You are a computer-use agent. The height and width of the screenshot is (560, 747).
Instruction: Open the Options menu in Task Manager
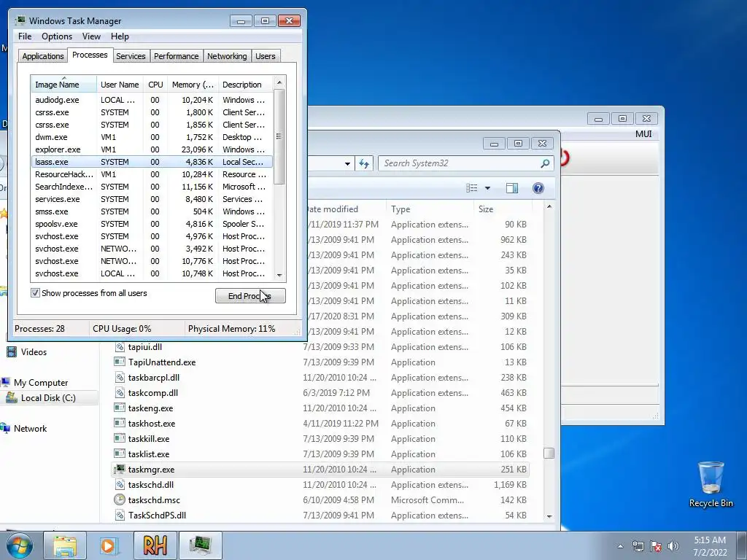click(57, 36)
